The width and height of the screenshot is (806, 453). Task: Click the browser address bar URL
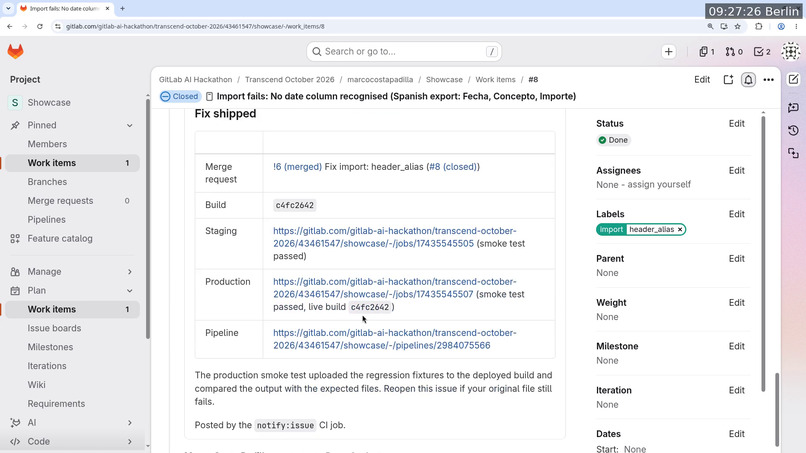[195, 26]
